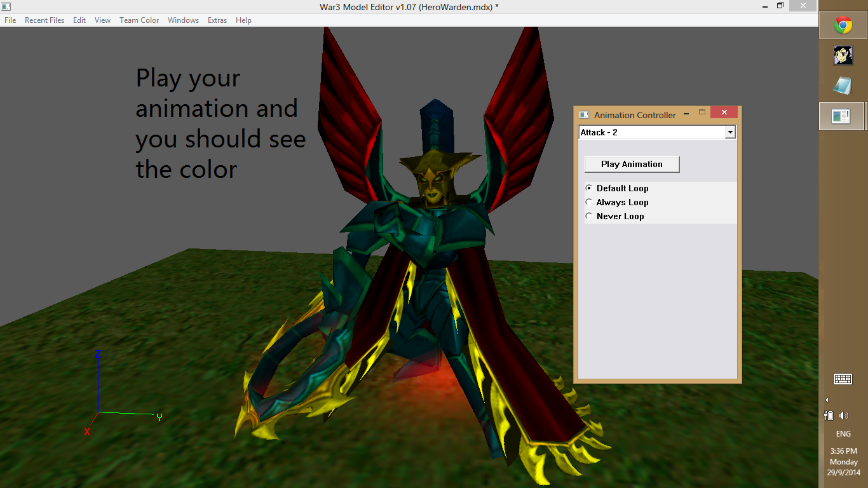Screen dimensions: 868x488
Task: Open the anime avatar app in taskbar
Action: pyautogui.click(x=843, y=55)
